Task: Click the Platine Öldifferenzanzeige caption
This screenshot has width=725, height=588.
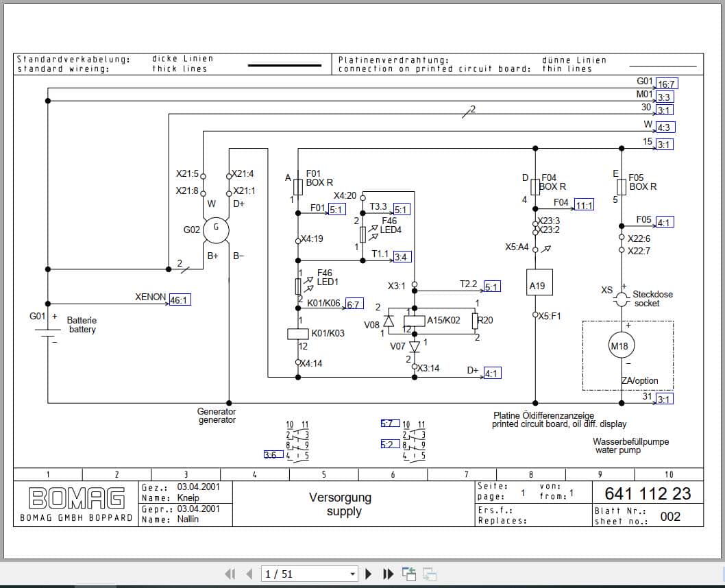Action: coord(559,419)
